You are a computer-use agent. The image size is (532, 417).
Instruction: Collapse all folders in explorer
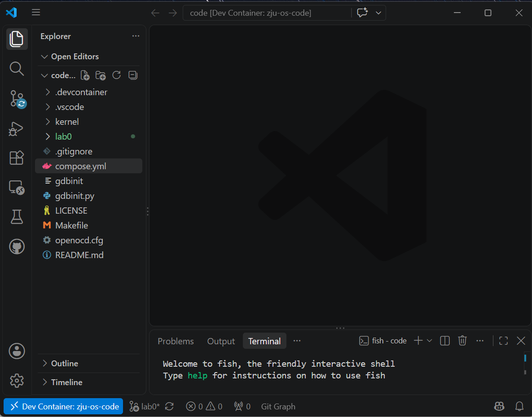pos(133,75)
